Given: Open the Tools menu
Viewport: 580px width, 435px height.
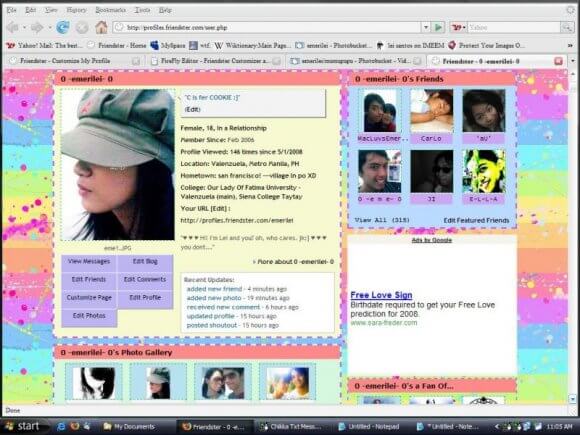Looking at the screenshot, I should [142, 10].
